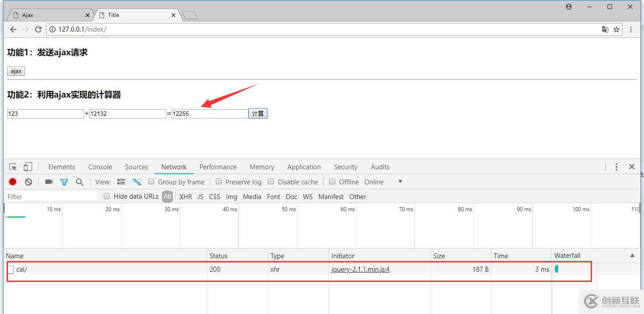Open a new browser tab
This screenshot has height=314, width=644.
[190, 16]
